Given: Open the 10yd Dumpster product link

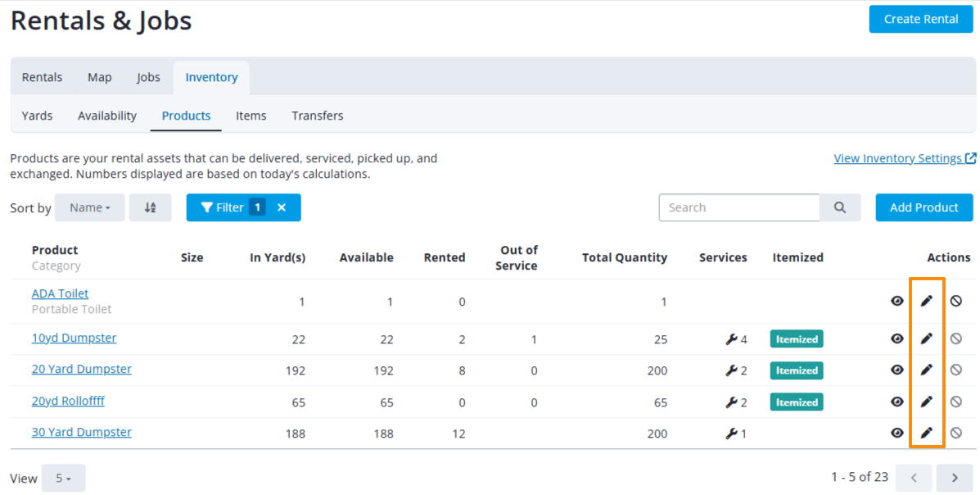Looking at the screenshot, I should pyautogui.click(x=74, y=338).
